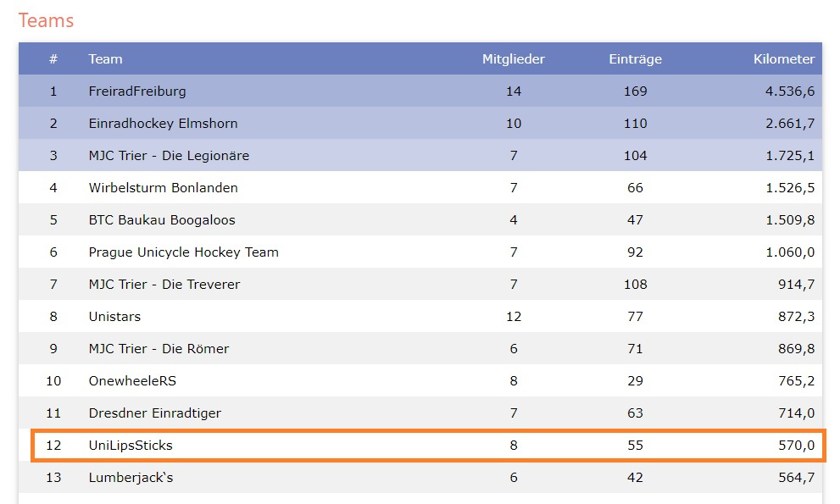Select BTC Baukau Boogaloos team
This screenshot has height=504, width=840.
[x=162, y=220]
